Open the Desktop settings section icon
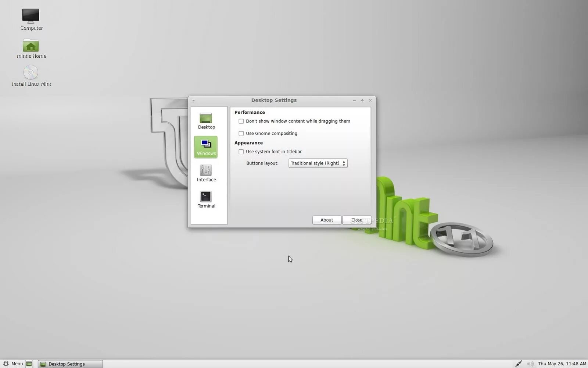 (x=206, y=121)
